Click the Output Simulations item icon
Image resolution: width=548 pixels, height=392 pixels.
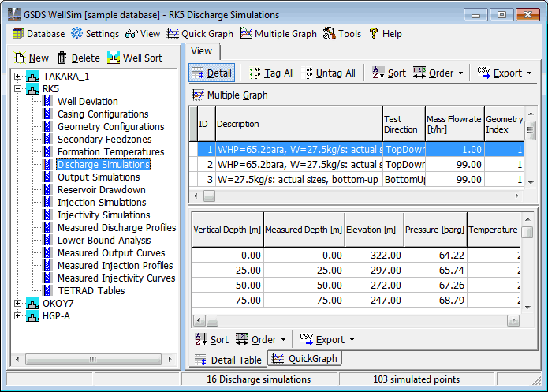coord(47,177)
